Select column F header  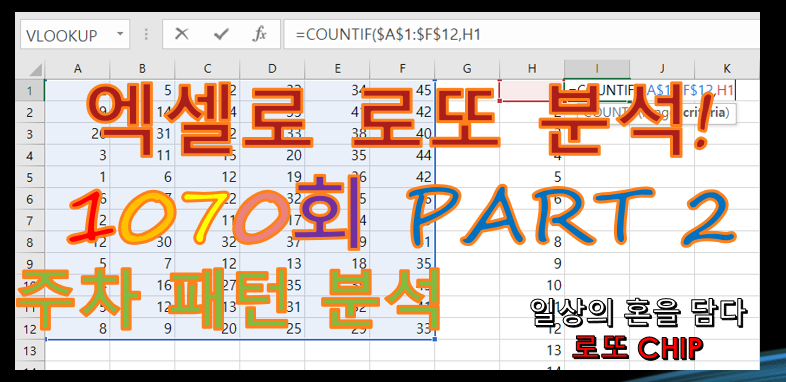pos(402,69)
